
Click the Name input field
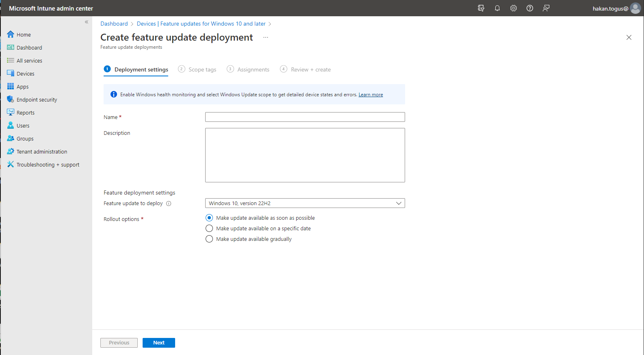305,117
